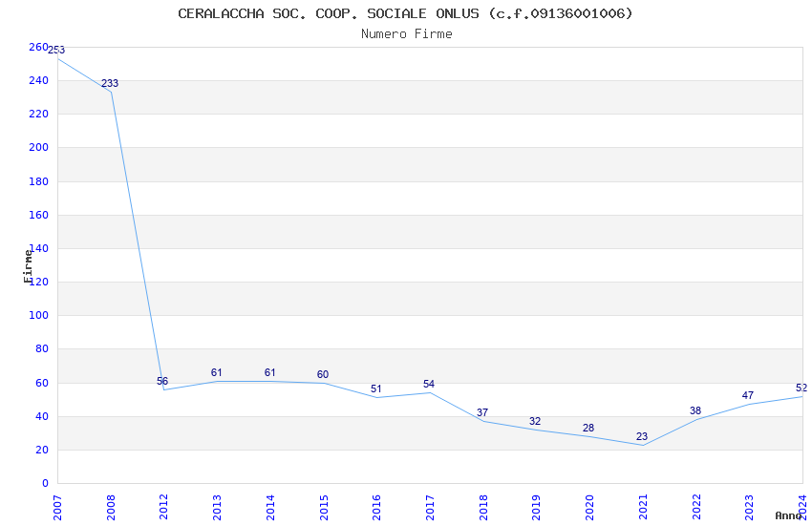
Task: Click the x-axis year label 2022
Action: [696, 508]
